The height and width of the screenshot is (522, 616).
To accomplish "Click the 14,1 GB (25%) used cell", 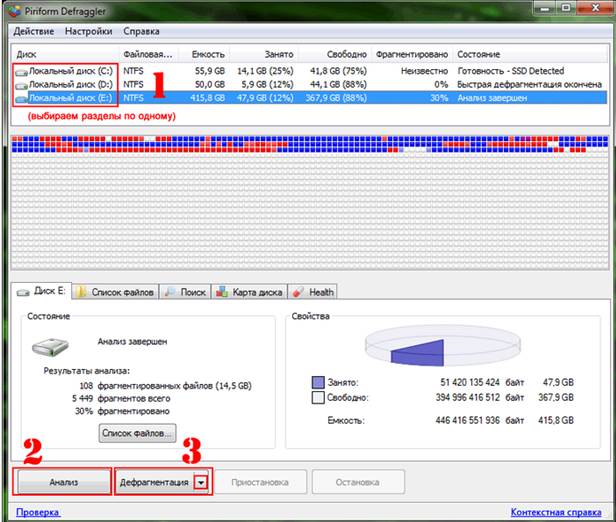I will 265,71.
